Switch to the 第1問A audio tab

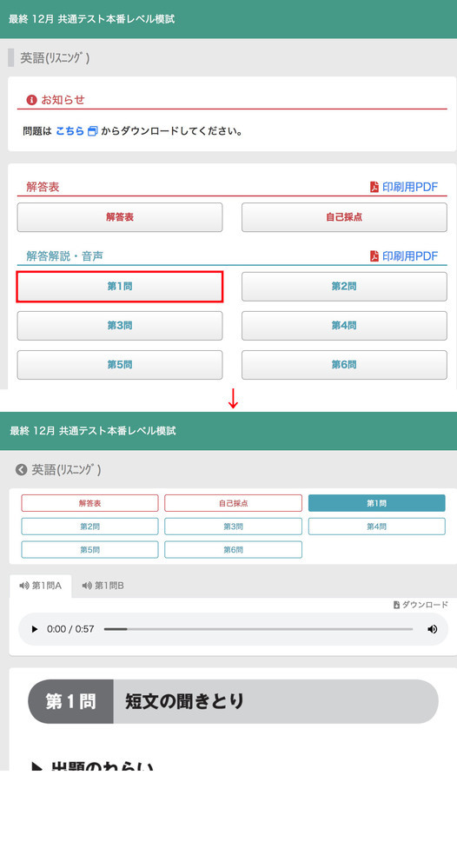40,586
